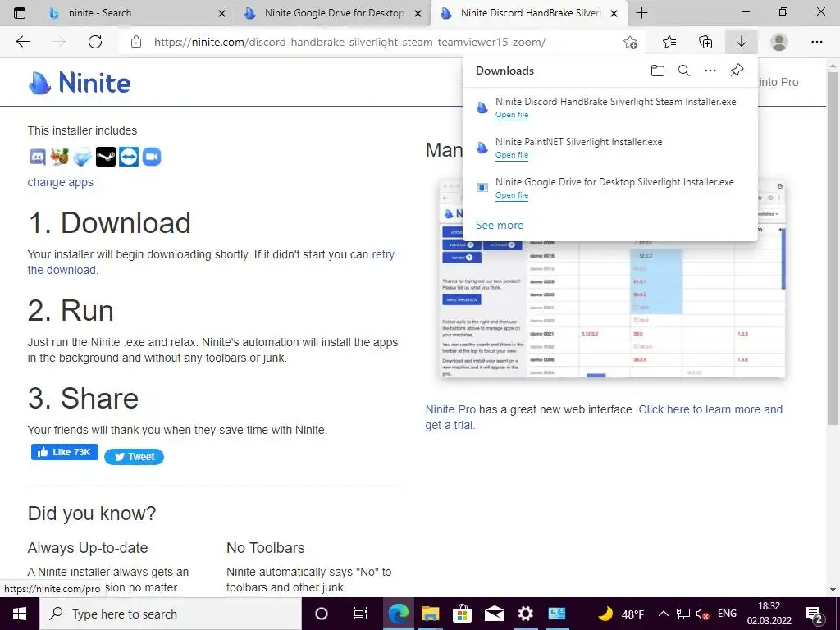Image resolution: width=840 pixels, height=630 pixels.
Task: Open the Favorites list icon
Action: click(669, 42)
